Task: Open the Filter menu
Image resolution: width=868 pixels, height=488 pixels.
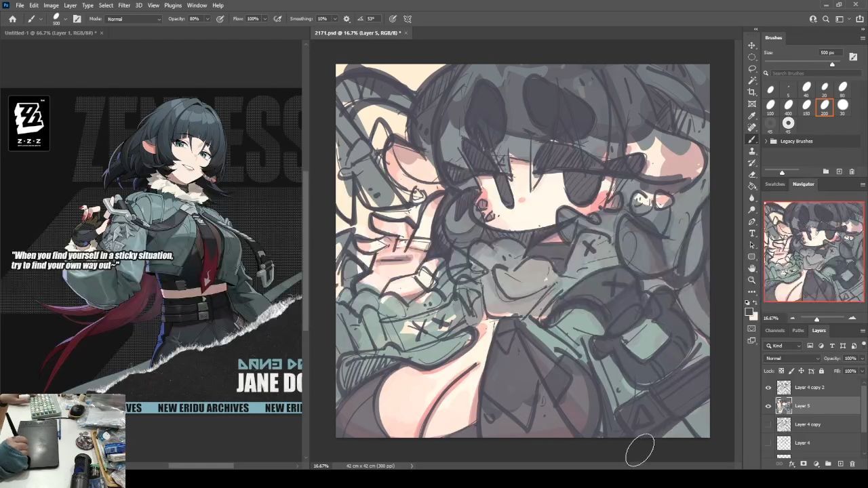Action: pos(124,5)
